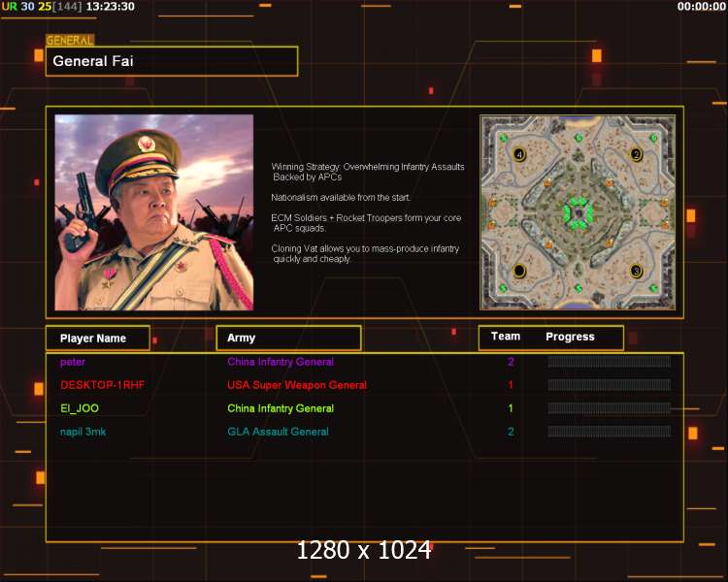728x582 pixels.
Task: Click the 00:00:00 timer at top right
Action: pos(701,7)
